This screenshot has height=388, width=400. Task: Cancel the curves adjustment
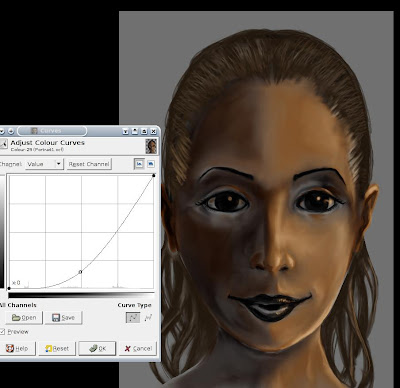(x=138, y=349)
